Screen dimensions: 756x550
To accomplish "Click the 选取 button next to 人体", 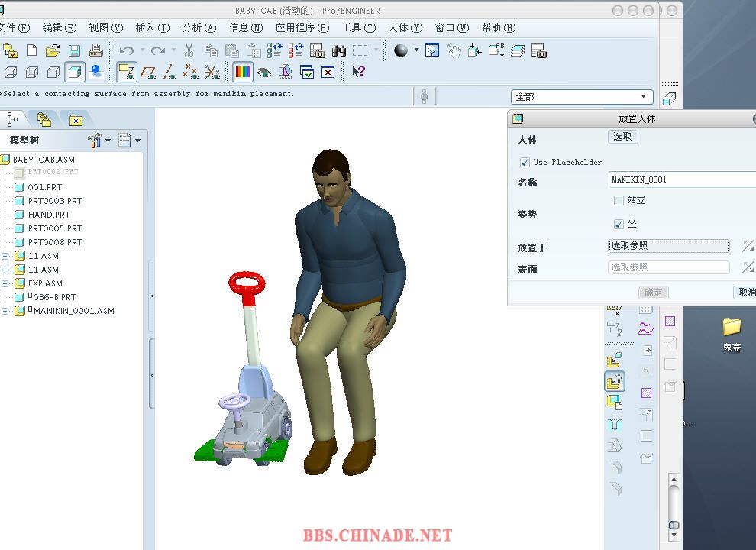I will (x=622, y=137).
